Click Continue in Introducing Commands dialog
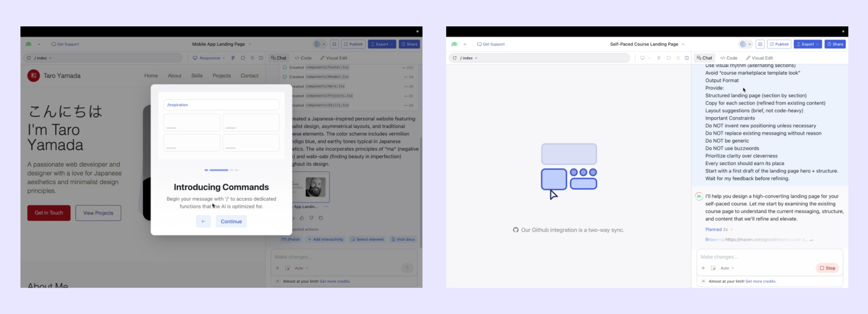This screenshot has width=868, height=314. pos(231,221)
